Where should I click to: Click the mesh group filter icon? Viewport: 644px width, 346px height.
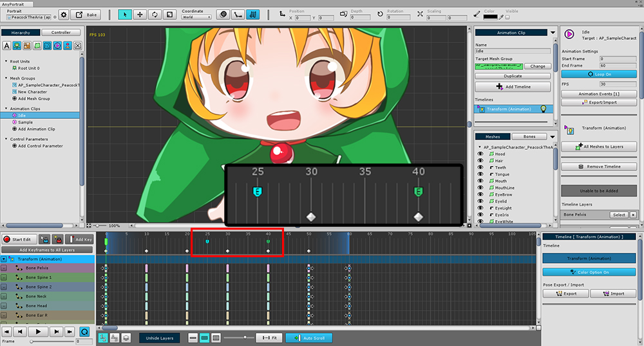pos(47,46)
